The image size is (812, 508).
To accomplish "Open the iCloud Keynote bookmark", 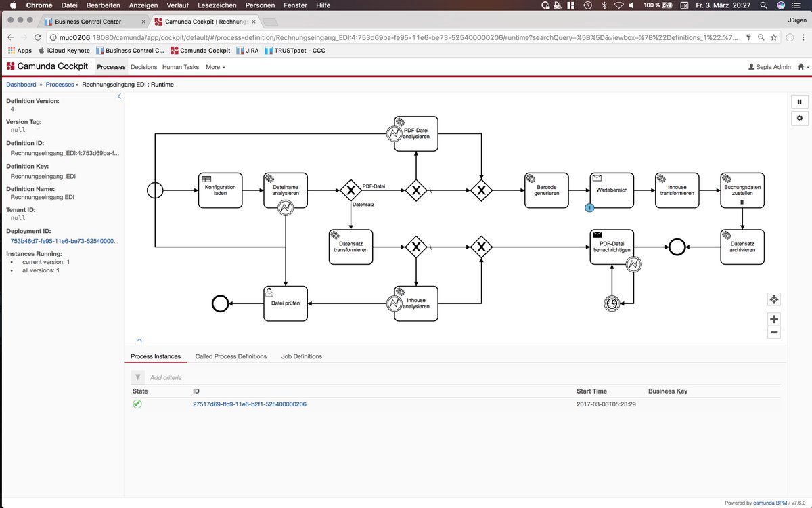I will pos(64,51).
